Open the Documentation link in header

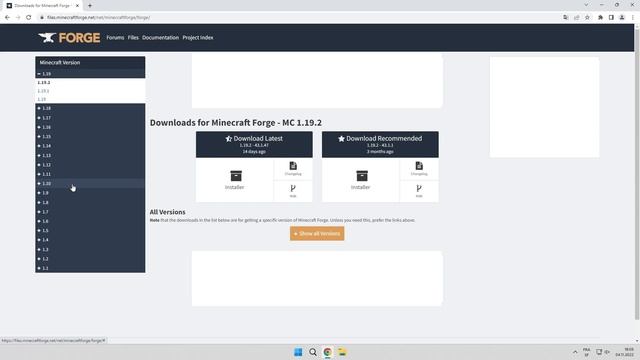click(160, 38)
